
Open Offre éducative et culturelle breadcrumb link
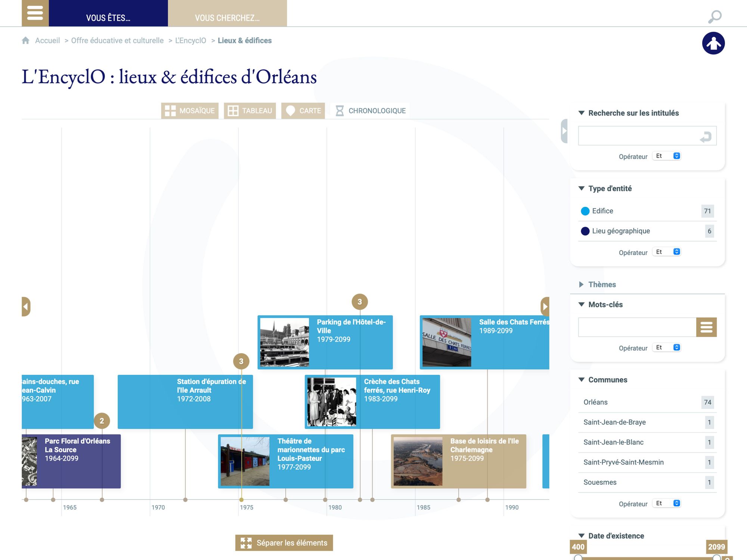(117, 40)
